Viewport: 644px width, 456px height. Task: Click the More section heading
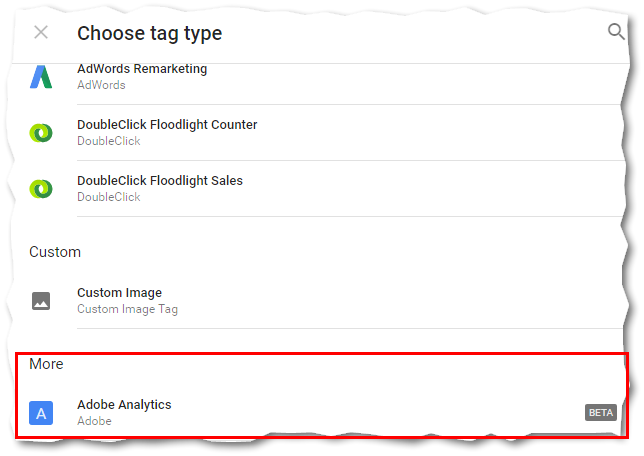pos(46,364)
